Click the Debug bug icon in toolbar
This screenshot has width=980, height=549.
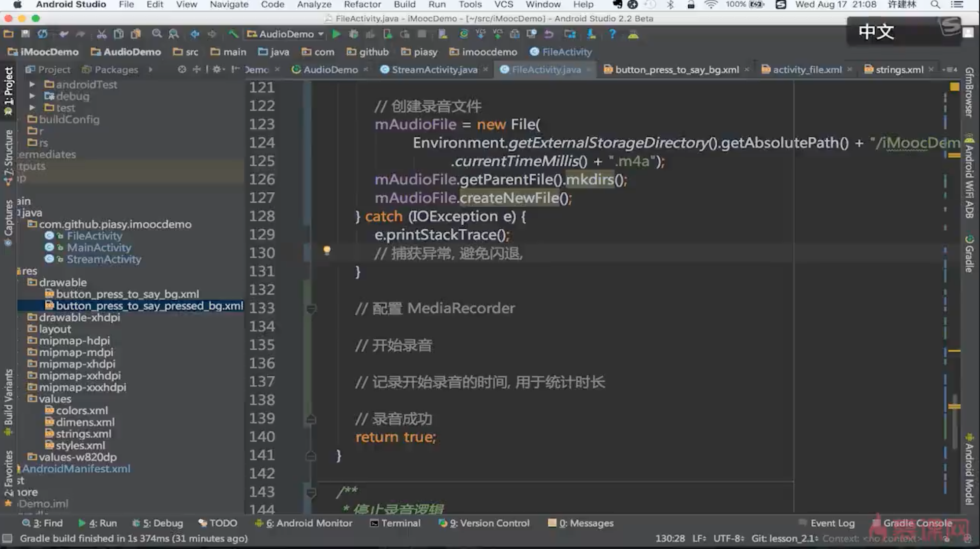[353, 34]
